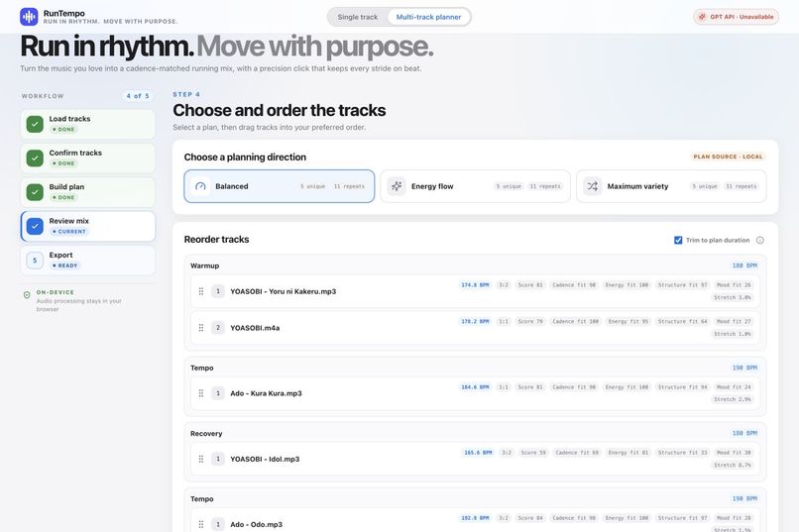Click the blue checkmark icon on Review mix
The height and width of the screenshot is (532, 799).
tap(35, 226)
